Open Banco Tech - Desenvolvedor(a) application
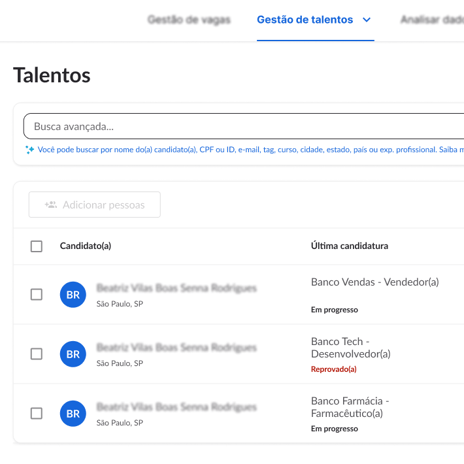Screen dimensions: 464x464 [351, 348]
